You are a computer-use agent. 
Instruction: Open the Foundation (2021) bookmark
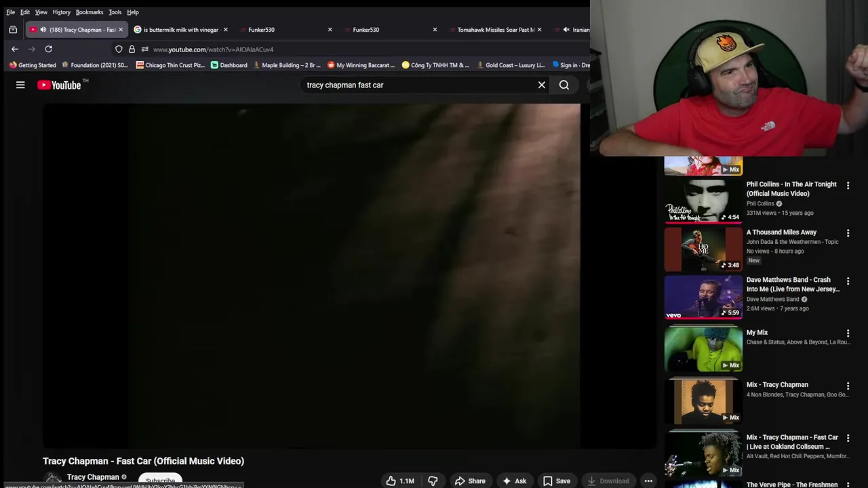point(95,65)
